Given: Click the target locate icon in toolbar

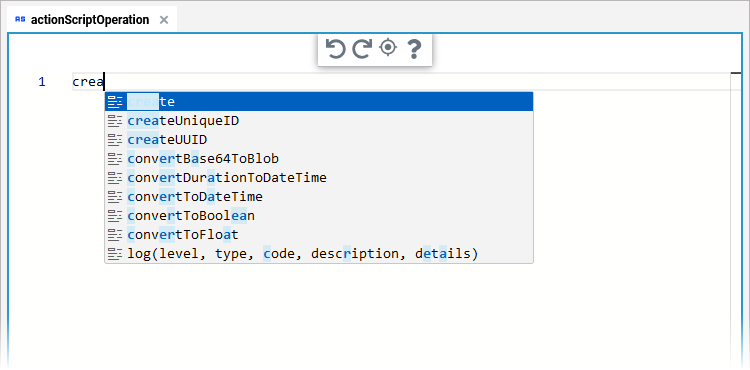Looking at the screenshot, I should tap(388, 48).
